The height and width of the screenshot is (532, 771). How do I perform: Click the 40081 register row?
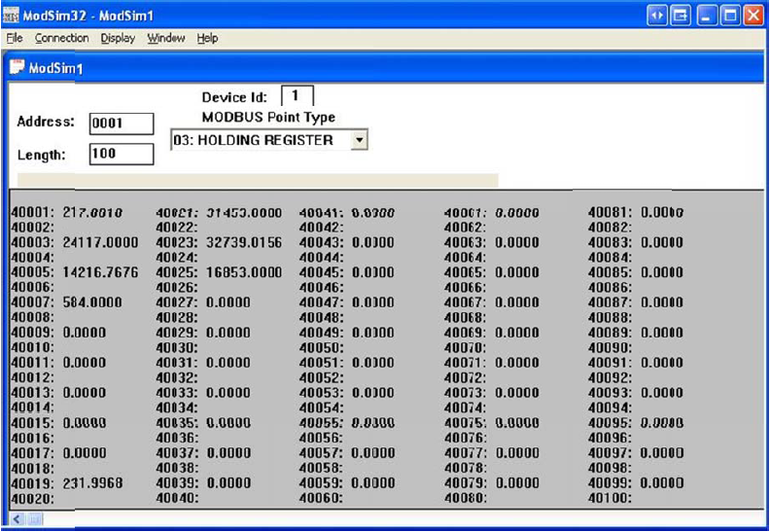pyautogui.click(x=636, y=213)
